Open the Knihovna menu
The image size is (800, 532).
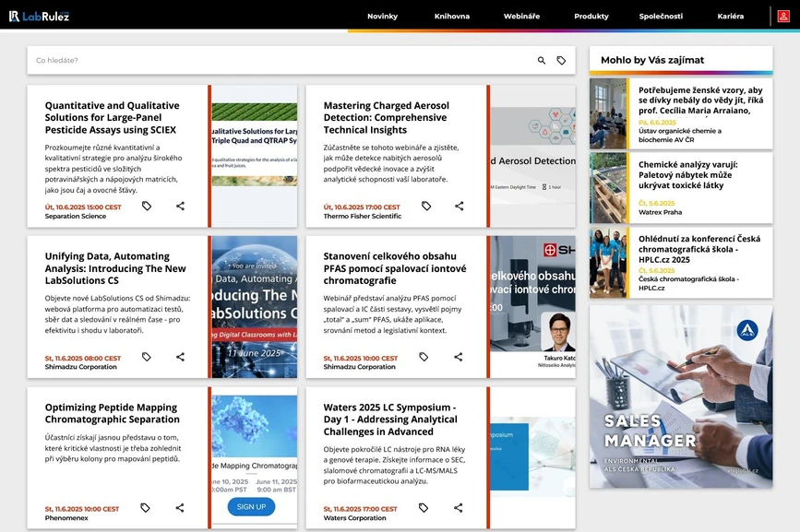pos(452,17)
